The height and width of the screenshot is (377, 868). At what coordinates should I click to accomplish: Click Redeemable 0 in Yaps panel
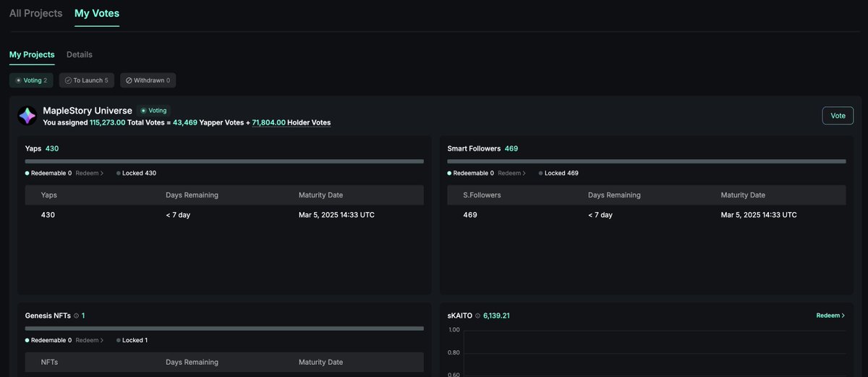point(48,173)
